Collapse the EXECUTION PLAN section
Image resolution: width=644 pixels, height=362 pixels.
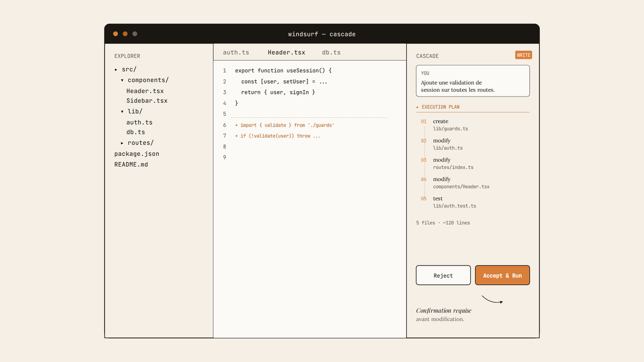click(418, 107)
